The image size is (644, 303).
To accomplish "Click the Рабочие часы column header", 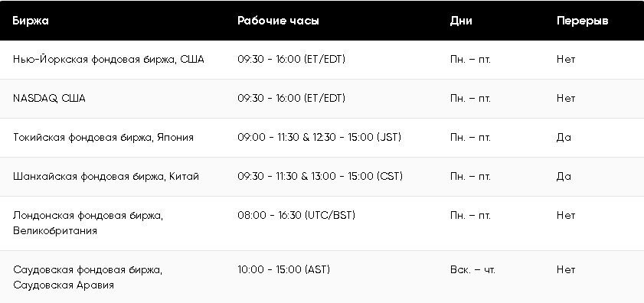I will (x=278, y=21).
